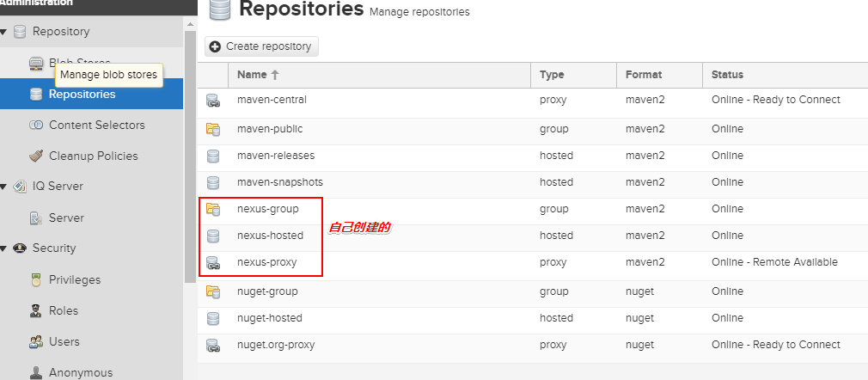The width and height of the screenshot is (868, 380).
Task: Click 'Online - Ready to Connect' status of nuget.org-proxy
Action: [775, 345]
